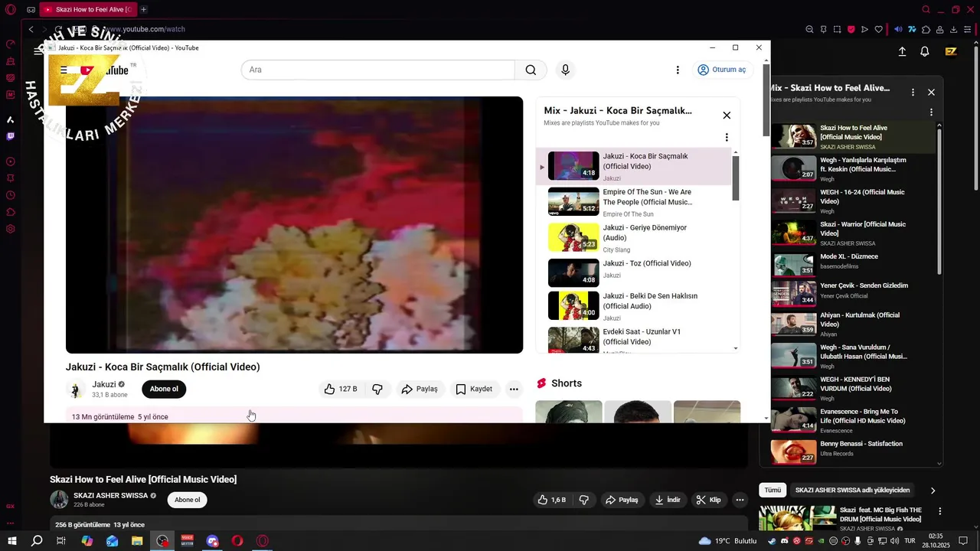Add page to bookmarks heart icon

878,29
